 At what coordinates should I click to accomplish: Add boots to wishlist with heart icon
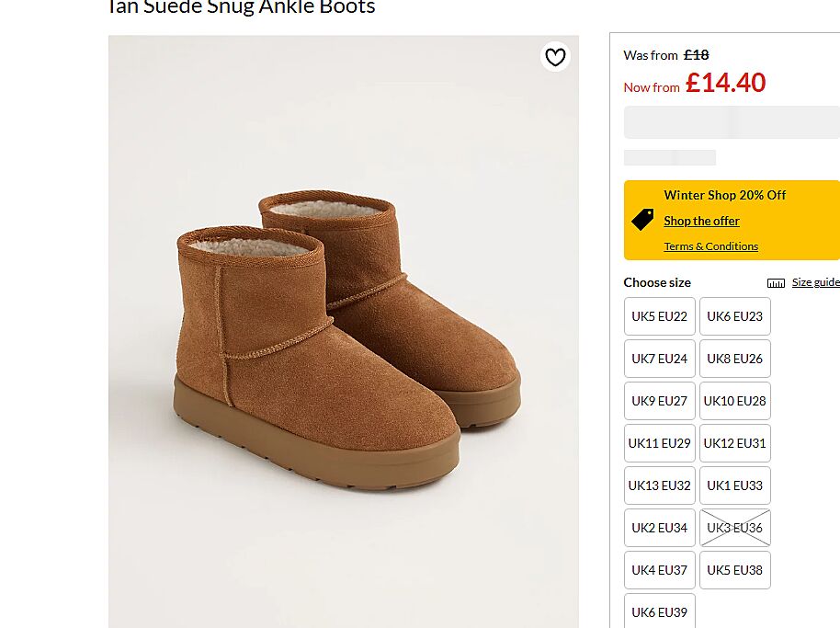pyautogui.click(x=555, y=57)
